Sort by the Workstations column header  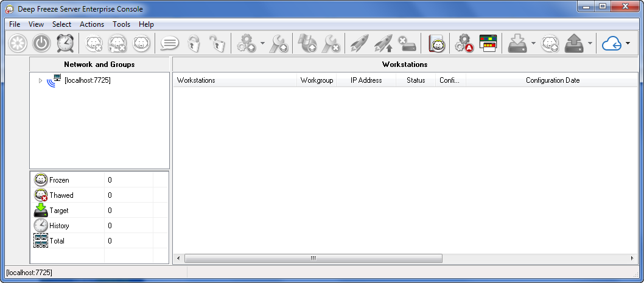(235, 80)
